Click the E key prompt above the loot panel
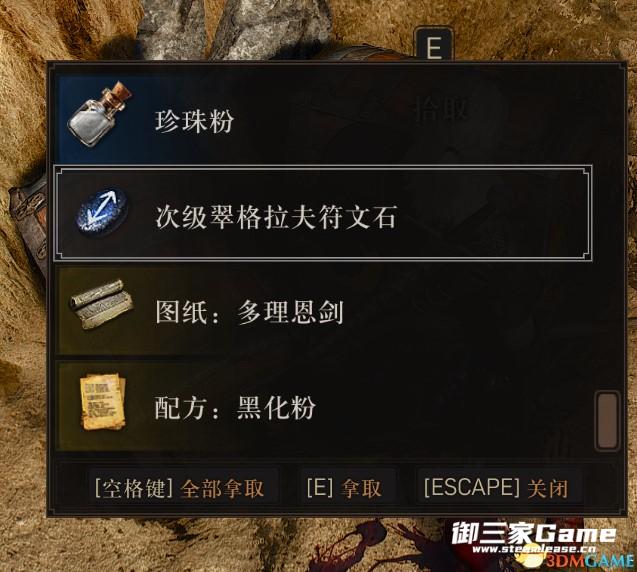Image resolution: width=637 pixels, height=572 pixels. coord(434,44)
